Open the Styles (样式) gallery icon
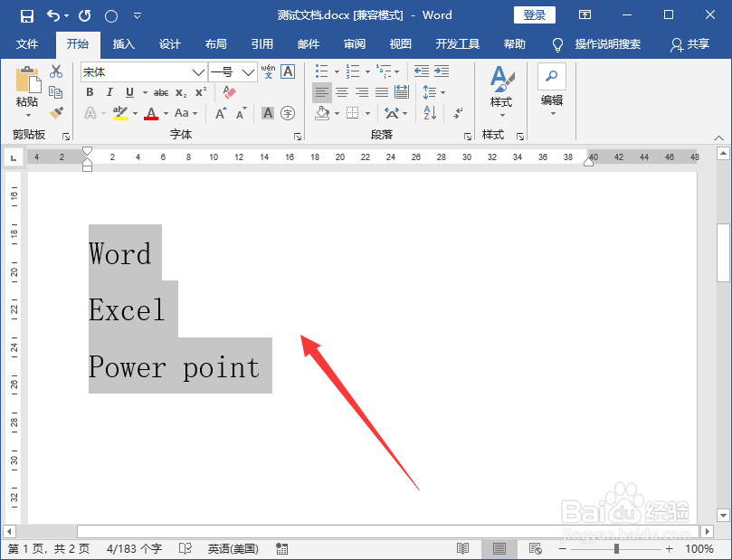Viewport: 732px width, 560px height. (x=502, y=80)
